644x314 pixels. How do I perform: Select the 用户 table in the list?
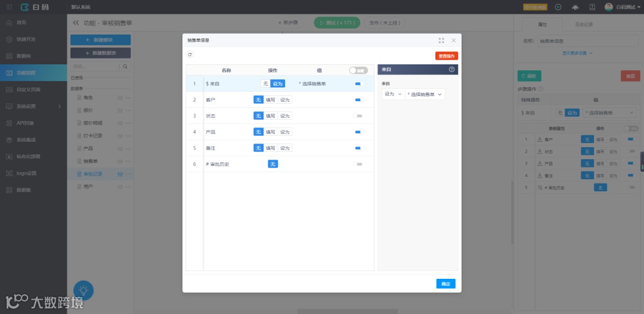click(88, 186)
